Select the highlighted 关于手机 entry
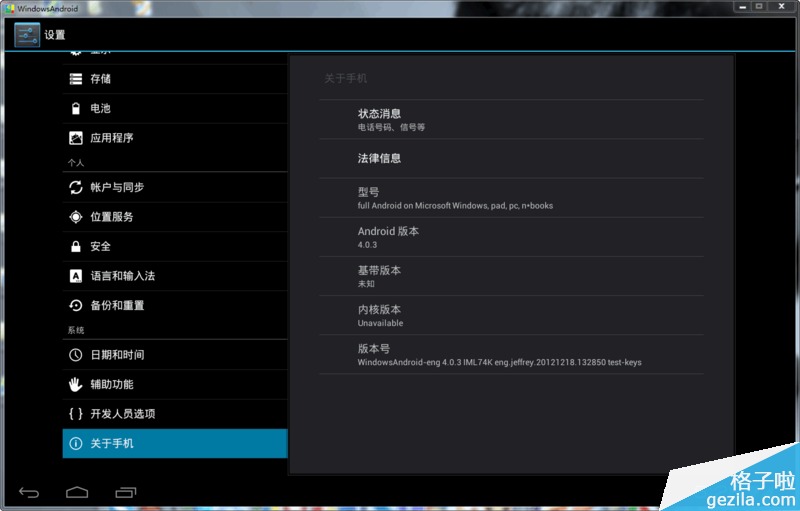This screenshot has height=511, width=800. [x=175, y=444]
